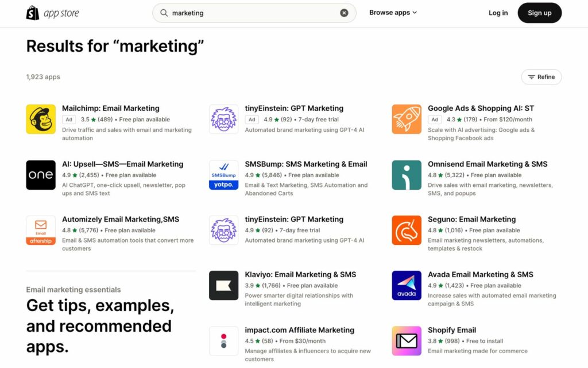The width and height of the screenshot is (588, 368).
Task: Open the Avada app icon
Action: click(x=407, y=285)
